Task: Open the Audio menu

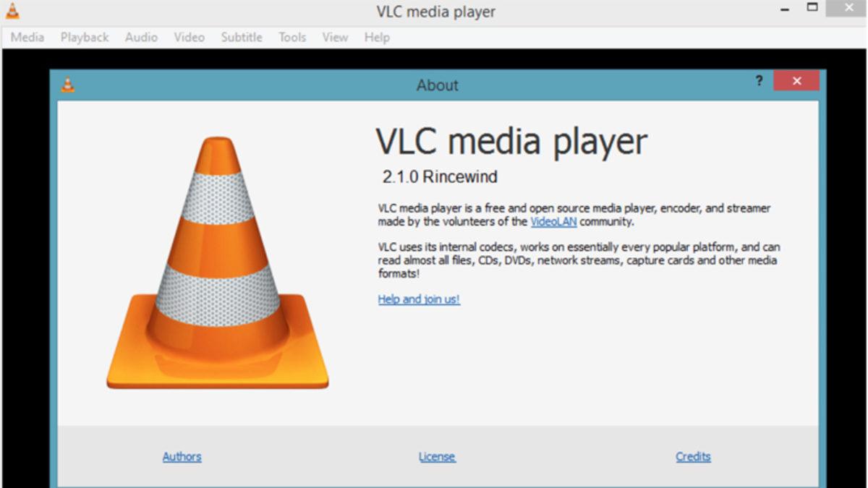Action: coord(141,37)
